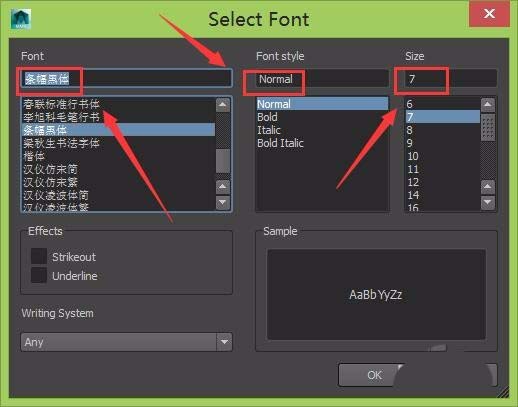The width and height of the screenshot is (518, 407).
Task: Enable the Underline effect checkbox
Action: tap(39, 275)
